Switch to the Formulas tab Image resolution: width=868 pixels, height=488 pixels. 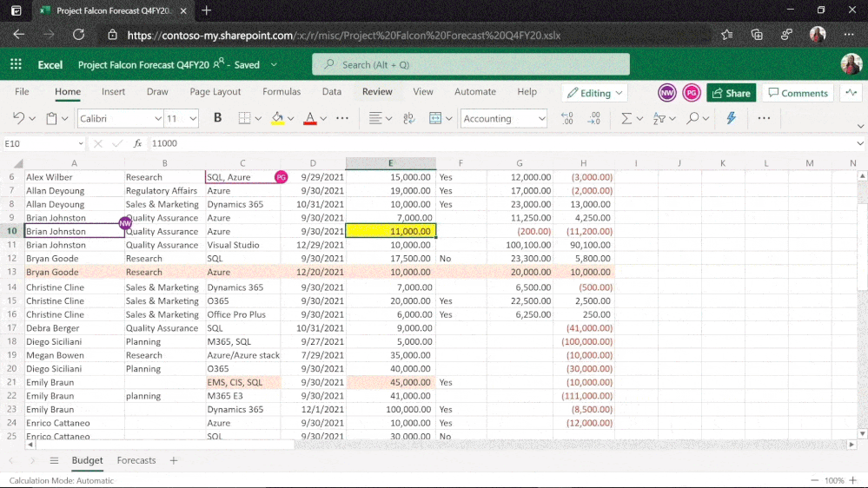click(282, 92)
